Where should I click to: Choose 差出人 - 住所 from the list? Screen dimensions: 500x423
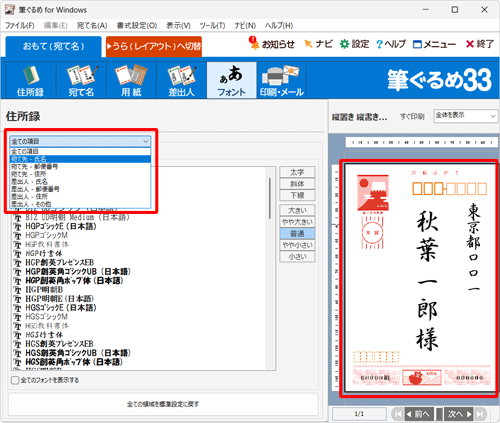coord(80,197)
